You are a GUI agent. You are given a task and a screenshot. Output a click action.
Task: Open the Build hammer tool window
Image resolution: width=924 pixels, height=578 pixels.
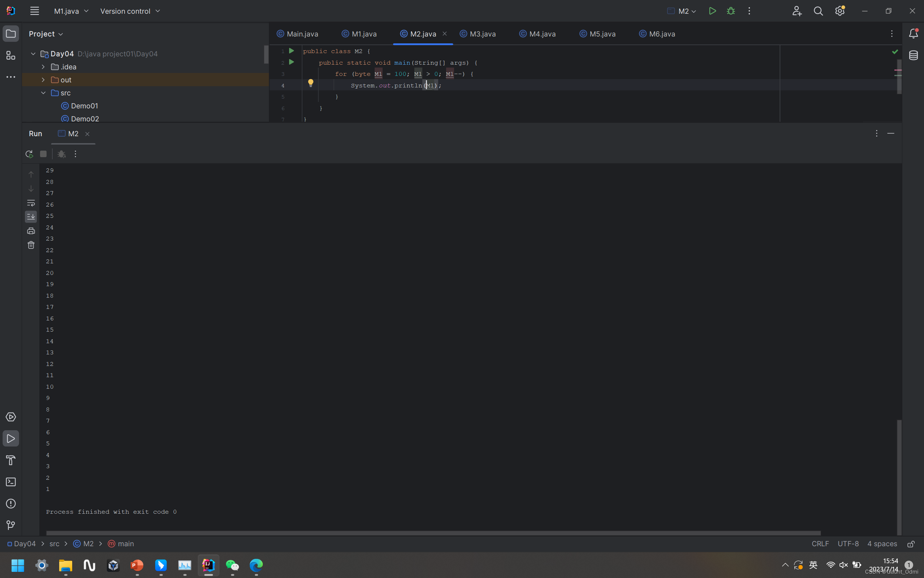coord(11,460)
